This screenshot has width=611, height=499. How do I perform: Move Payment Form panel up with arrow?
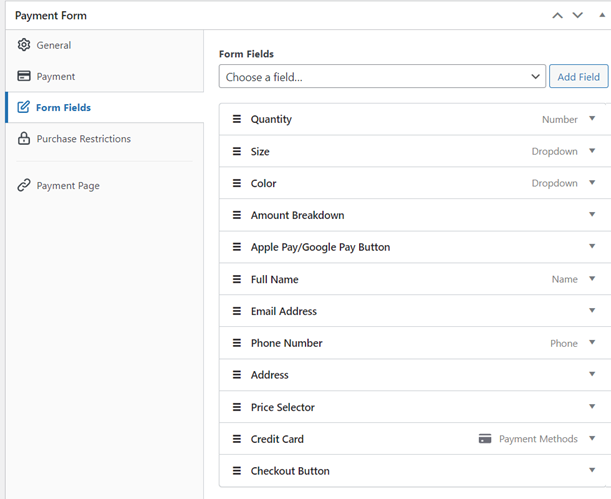557,15
